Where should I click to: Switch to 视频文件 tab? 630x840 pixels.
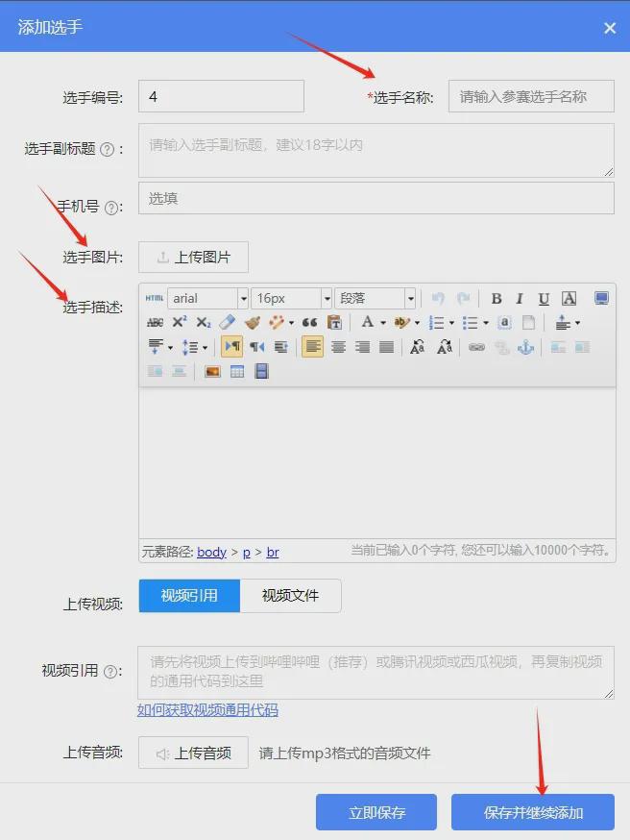[x=290, y=595]
